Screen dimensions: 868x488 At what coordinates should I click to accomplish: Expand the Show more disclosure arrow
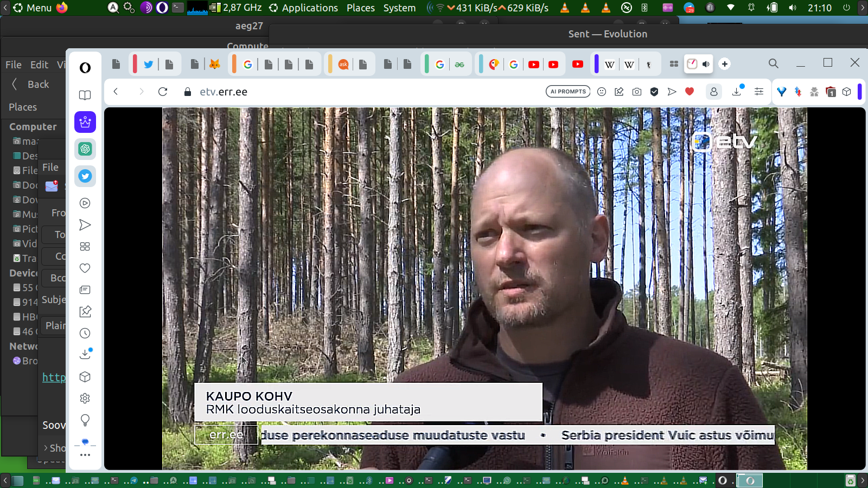pyautogui.click(x=46, y=448)
